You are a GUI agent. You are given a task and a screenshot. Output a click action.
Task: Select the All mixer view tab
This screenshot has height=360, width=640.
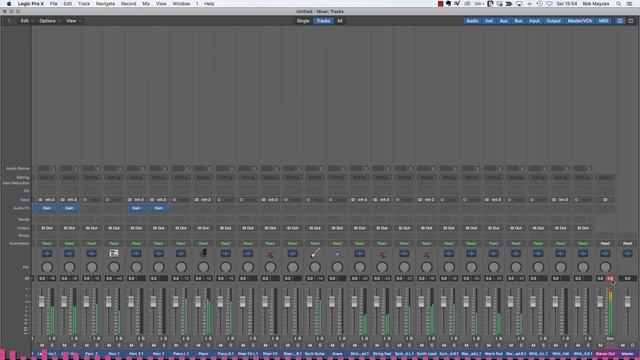point(340,21)
